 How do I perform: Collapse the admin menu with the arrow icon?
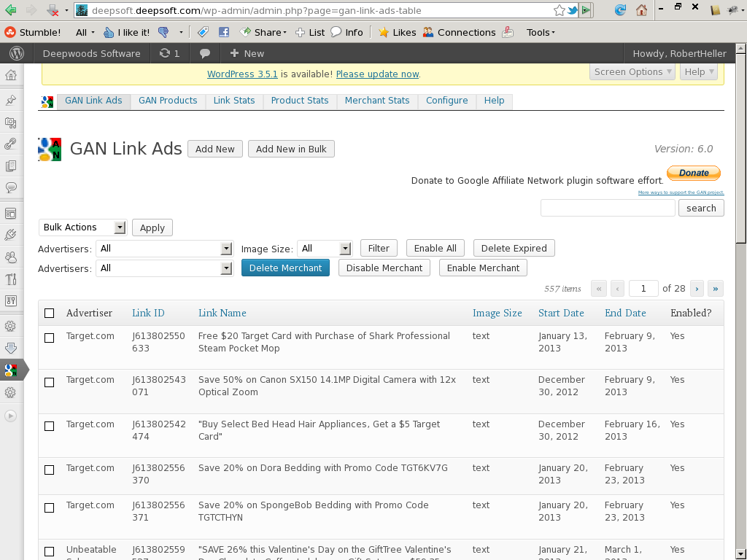click(x=10, y=416)
